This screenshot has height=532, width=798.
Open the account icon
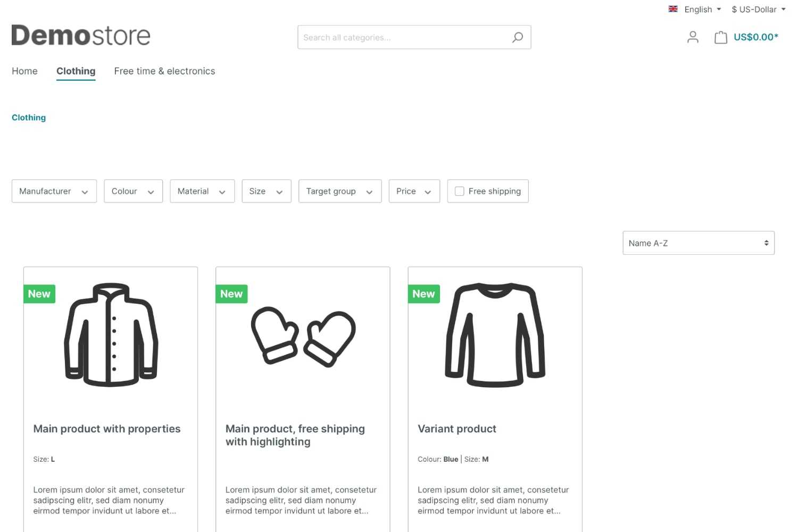pos(692,37)
